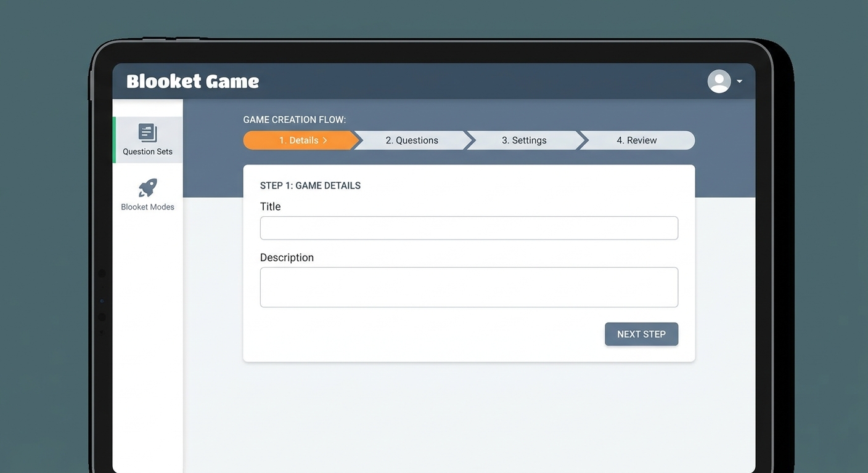Click the Question Sets document icon

pyautogui.click(x=147, y=132)
